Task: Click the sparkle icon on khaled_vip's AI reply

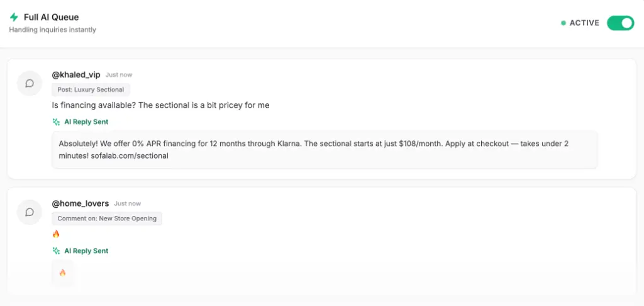Action: point(57,122)
